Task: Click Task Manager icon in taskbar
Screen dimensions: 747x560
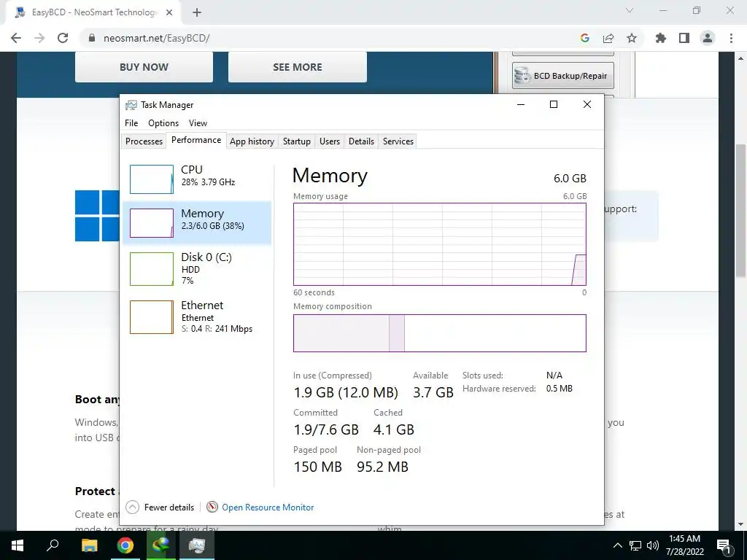Action: tap(197, 545)
